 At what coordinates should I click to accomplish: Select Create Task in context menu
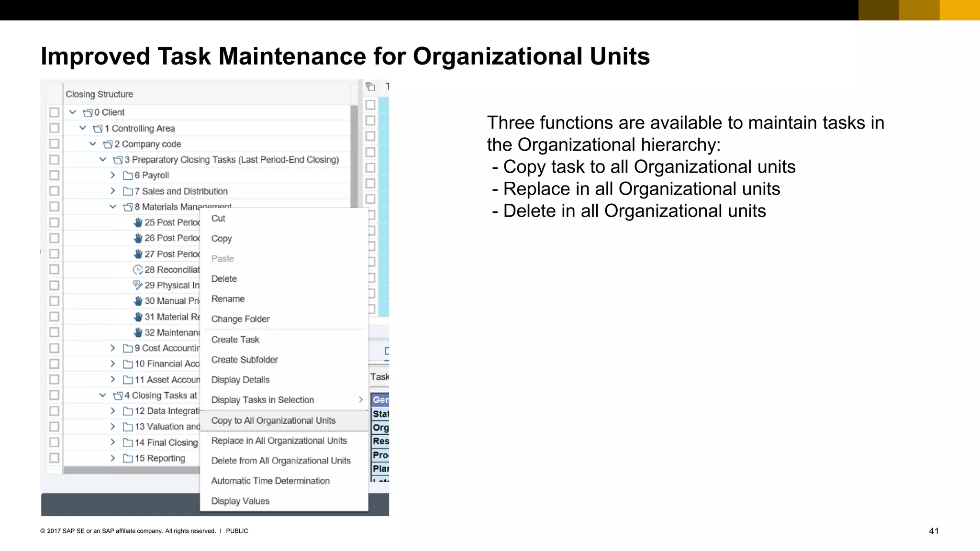click(x=235, y=340)
